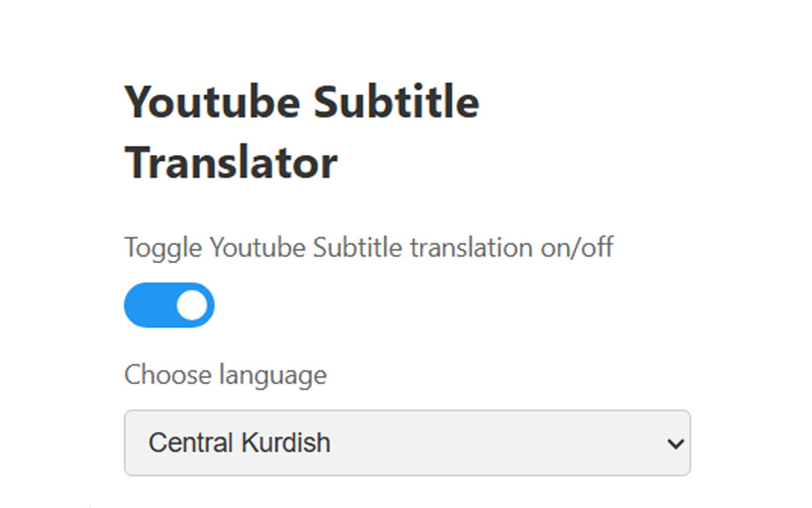Click the word "Subtitle" in the bold title
The image size is (812, 508).
(x=396, y=102)
